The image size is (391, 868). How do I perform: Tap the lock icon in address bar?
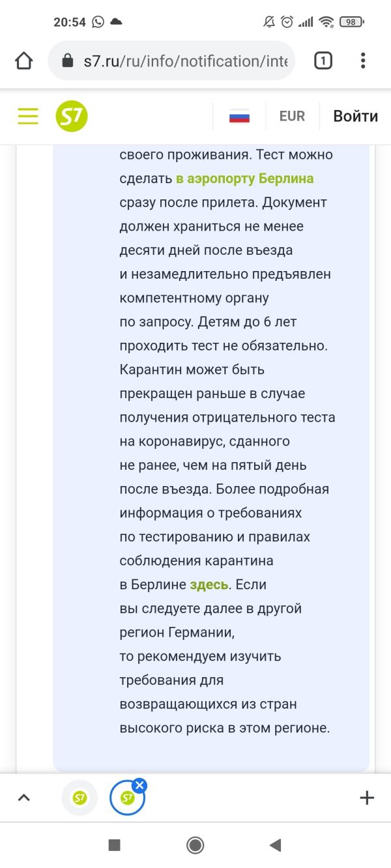point(67,61)
